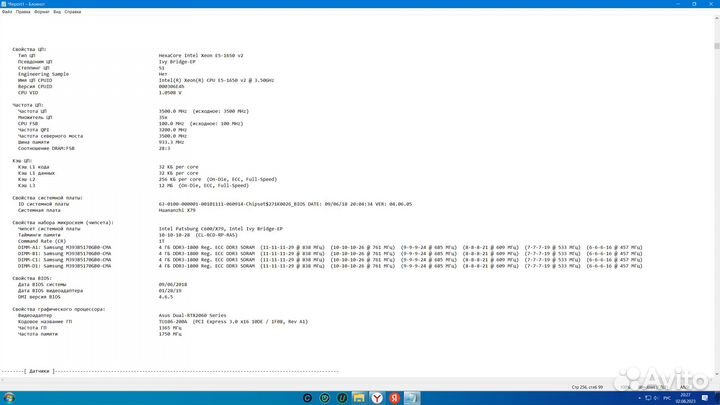Click the 'Command Rate (CR)' label
720x405 pixels.
point(42,241)
